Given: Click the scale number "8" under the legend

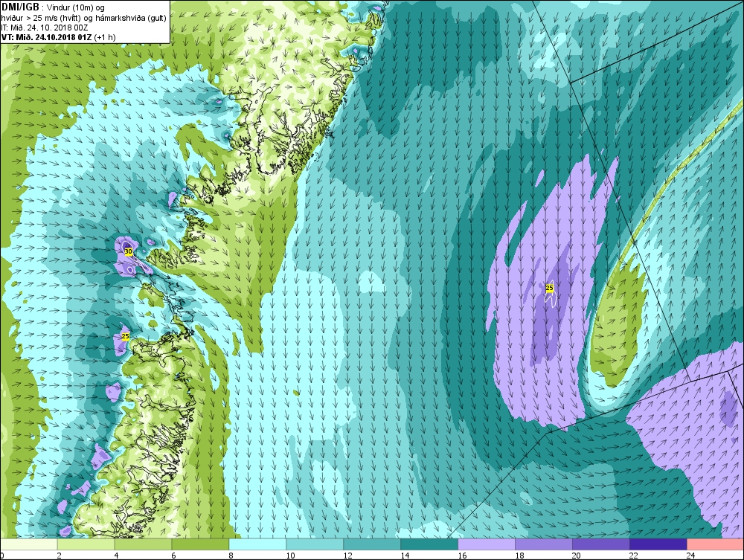Looking at the screenshot, I should pos(231,556).
